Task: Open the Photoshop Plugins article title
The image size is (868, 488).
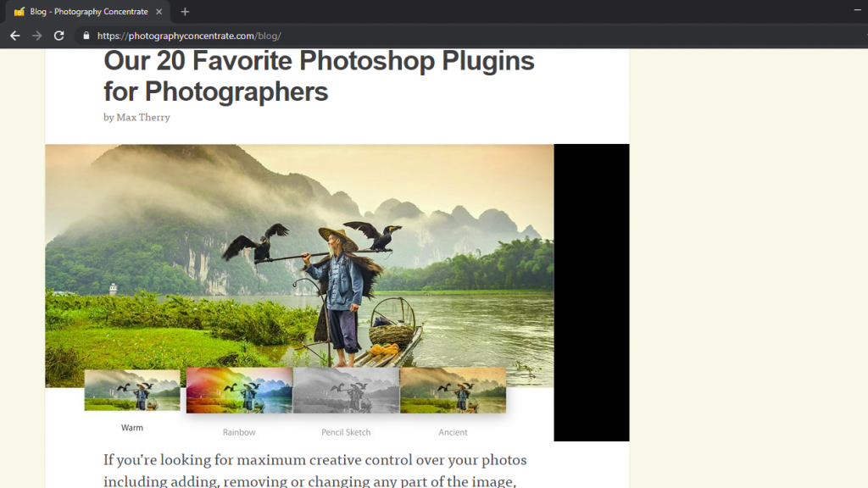Action: point(319,76)
